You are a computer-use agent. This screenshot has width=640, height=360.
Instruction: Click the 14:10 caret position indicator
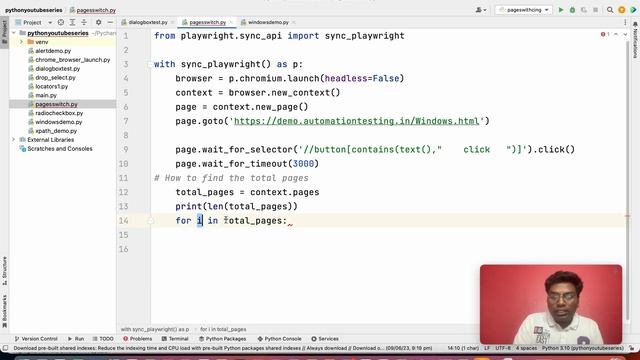pyautogui.click(x=463, y=348)
